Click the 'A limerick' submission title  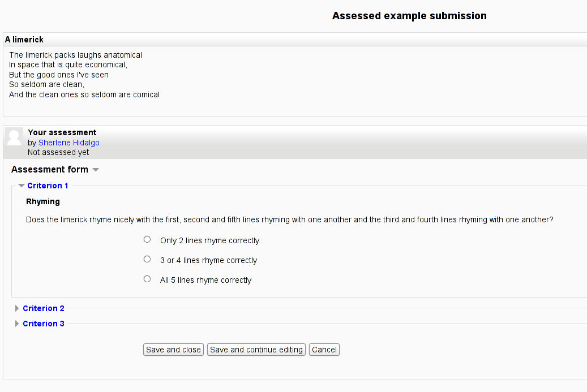[x=24, y=40]
